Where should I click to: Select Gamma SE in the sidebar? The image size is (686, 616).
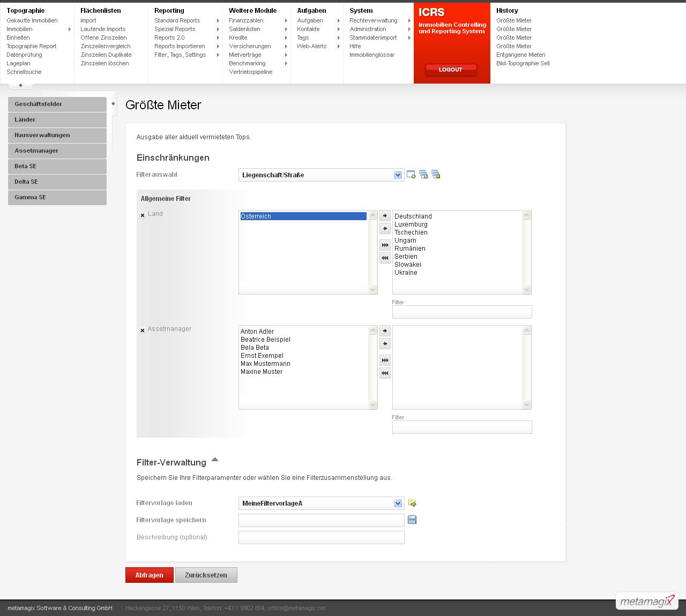click(57, 197)
